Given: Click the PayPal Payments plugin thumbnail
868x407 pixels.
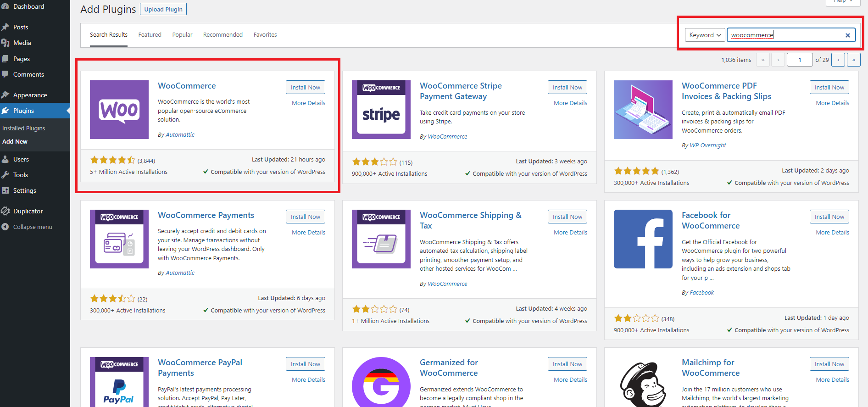Looking at the screenshot, I should tap(119, 382).
